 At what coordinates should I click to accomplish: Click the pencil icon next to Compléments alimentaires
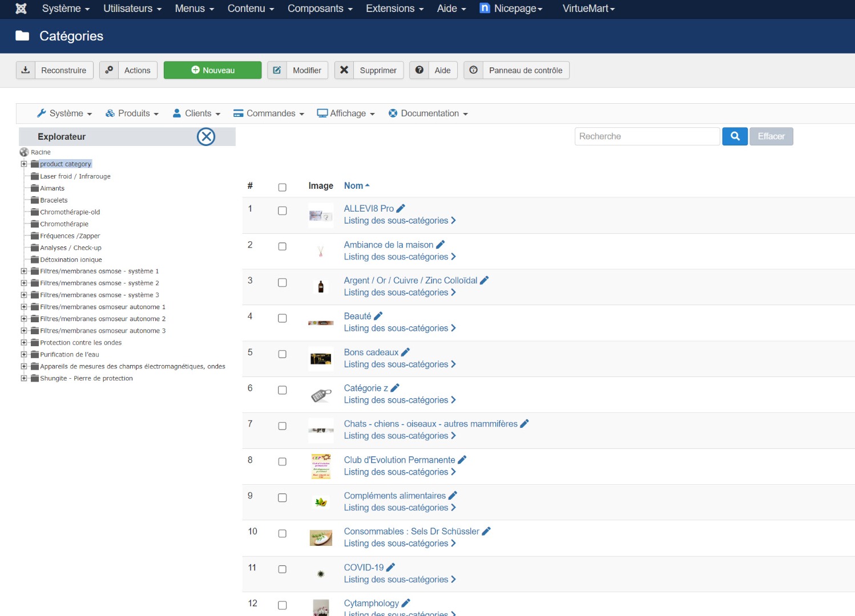pyautogui.click(x=453, y=496)
